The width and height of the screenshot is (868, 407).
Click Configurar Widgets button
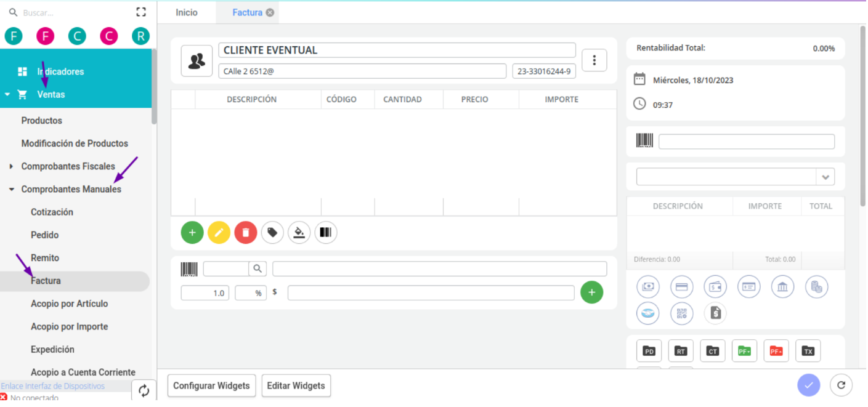[x=211, y=385]
